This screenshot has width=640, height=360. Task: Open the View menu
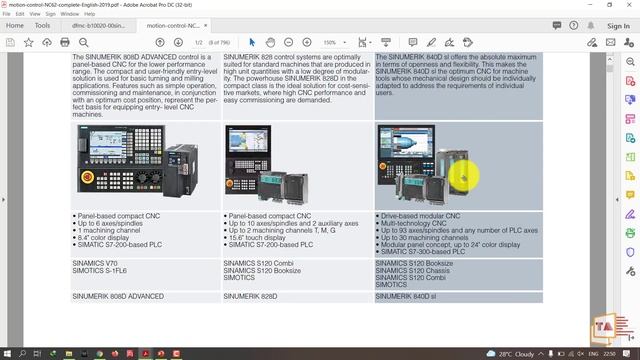point(35,14)
